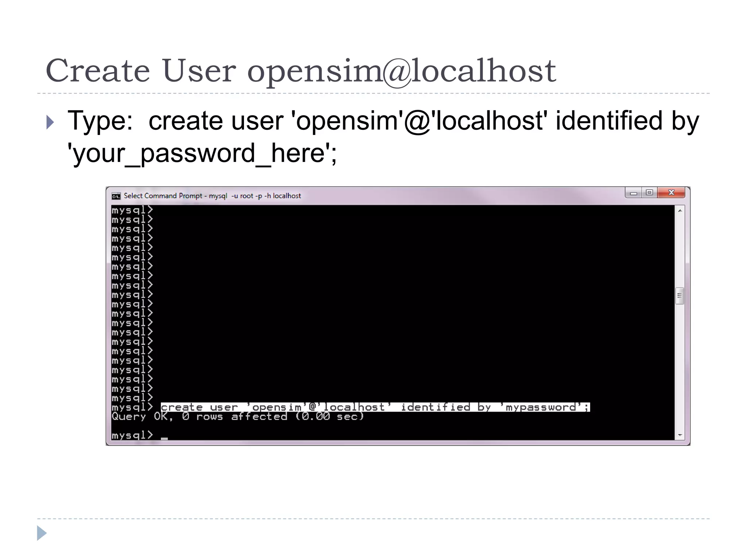Click the 'Query OK, 0 rows affected' output line
The width and height of the screenshot is (747, 560).
(238, 416)
